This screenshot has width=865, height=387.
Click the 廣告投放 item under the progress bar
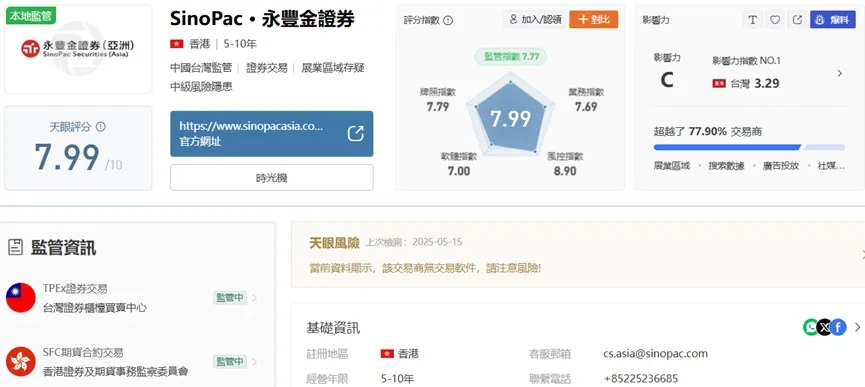[781, 165]
